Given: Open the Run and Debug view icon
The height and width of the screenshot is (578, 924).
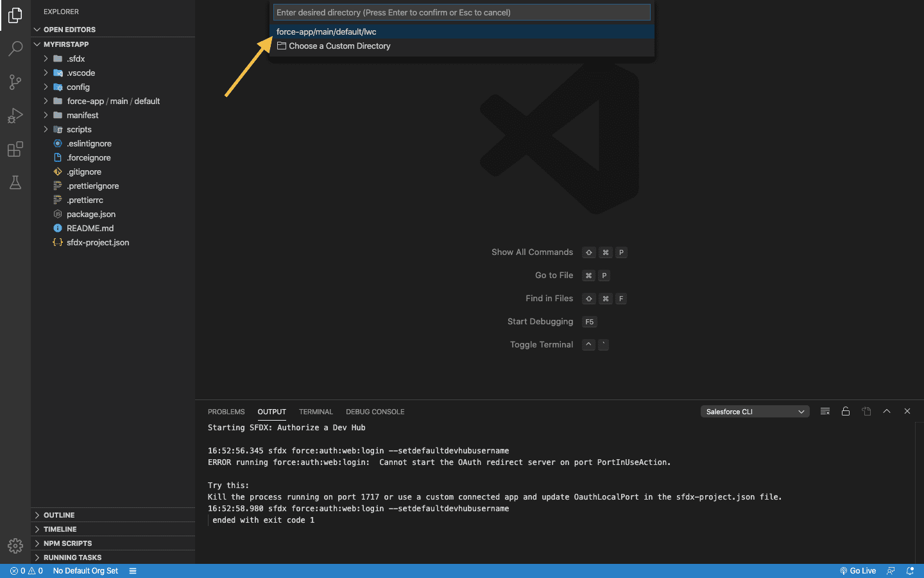Looking at the screenshot, I should (x=15, y=116).
